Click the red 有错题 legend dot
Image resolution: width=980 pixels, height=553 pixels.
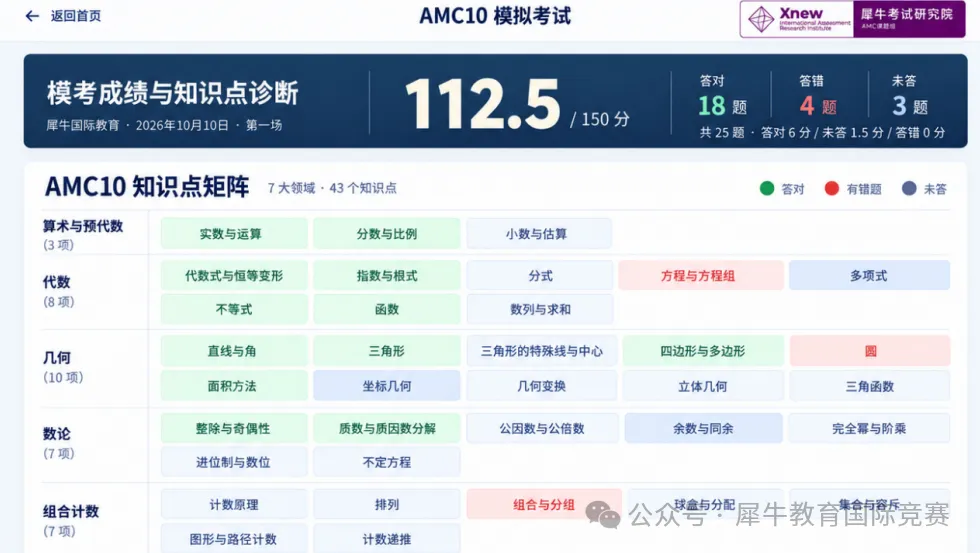(831, 189)
